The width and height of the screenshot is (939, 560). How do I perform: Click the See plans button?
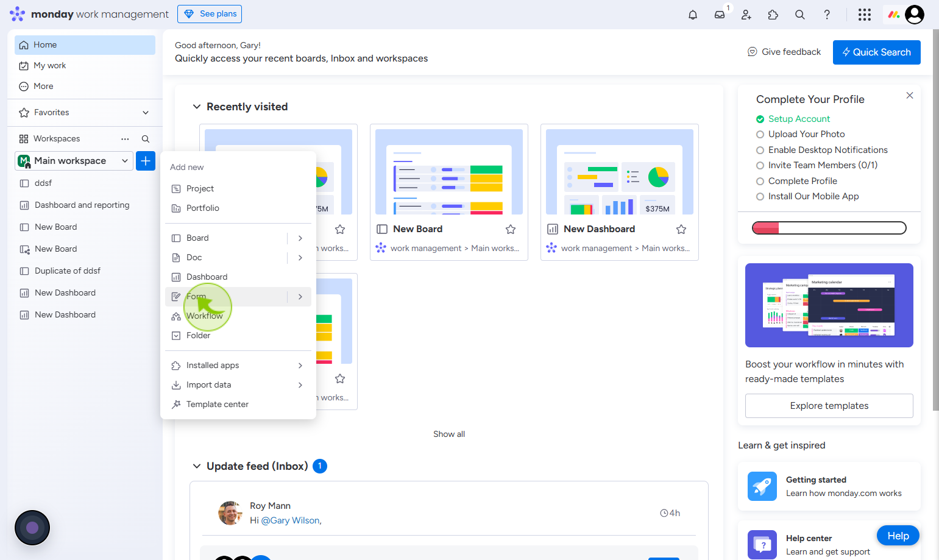point(210,14)
